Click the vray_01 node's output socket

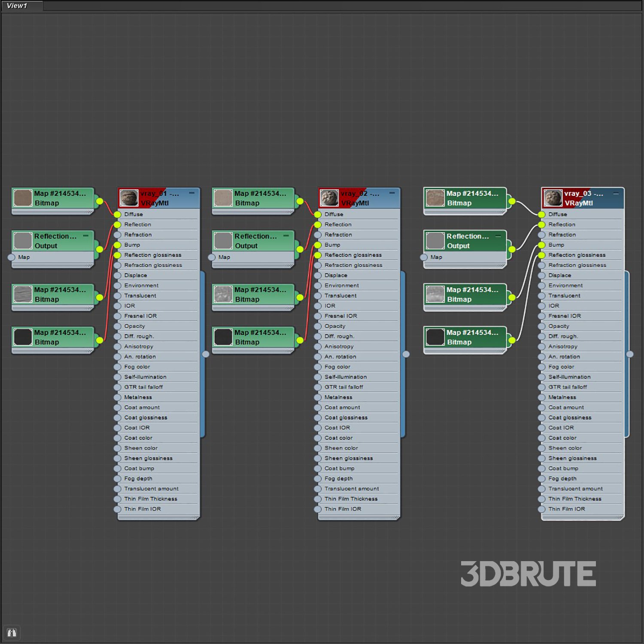tap(206, 354)
